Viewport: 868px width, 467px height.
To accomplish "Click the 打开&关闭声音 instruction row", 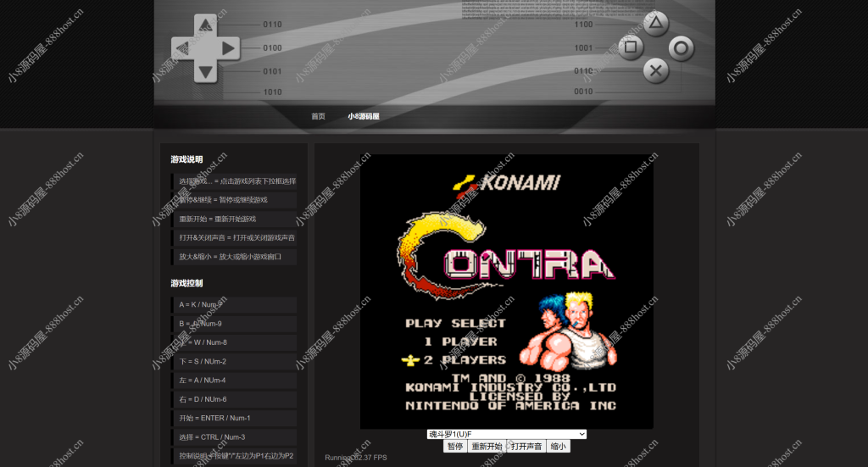I will (234, 237).
